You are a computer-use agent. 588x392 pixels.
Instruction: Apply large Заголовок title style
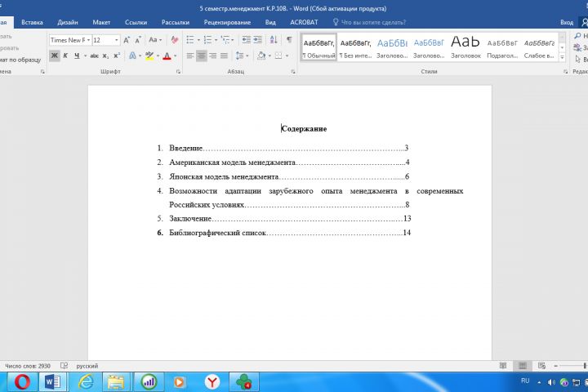[465, 47]
